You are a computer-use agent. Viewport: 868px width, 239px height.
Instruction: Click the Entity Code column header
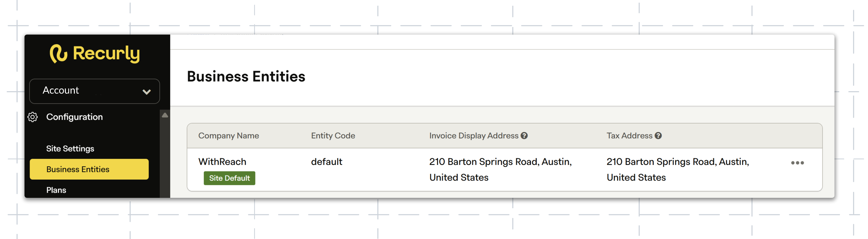tap(333, 136)
